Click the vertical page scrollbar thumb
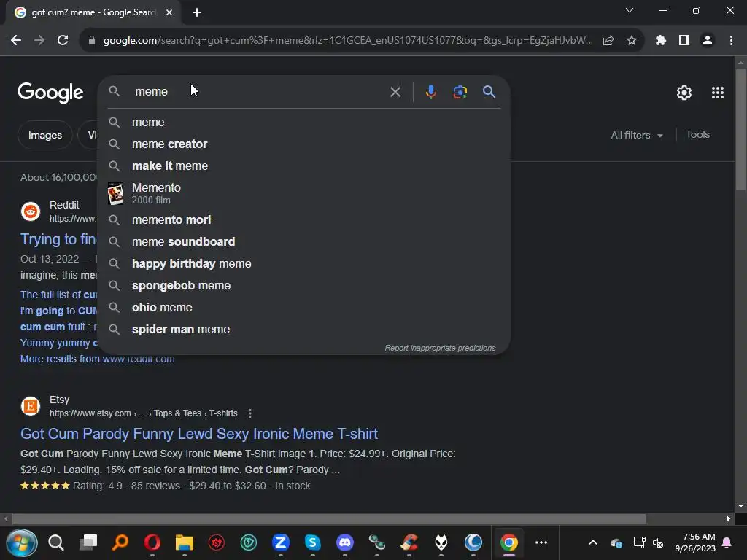Image resolution: width=747 pixels, height=560 pixels. [740, 129]
